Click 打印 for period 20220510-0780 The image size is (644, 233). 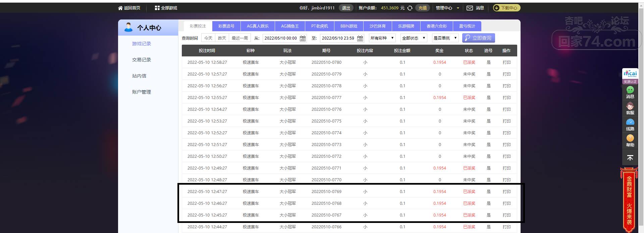pyautogui.click(x=506, y=62)
